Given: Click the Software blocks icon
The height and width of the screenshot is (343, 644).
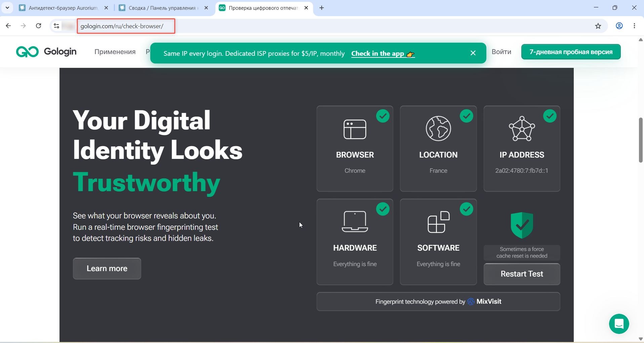Looking at the screenshot, I should tap(438, 222).
